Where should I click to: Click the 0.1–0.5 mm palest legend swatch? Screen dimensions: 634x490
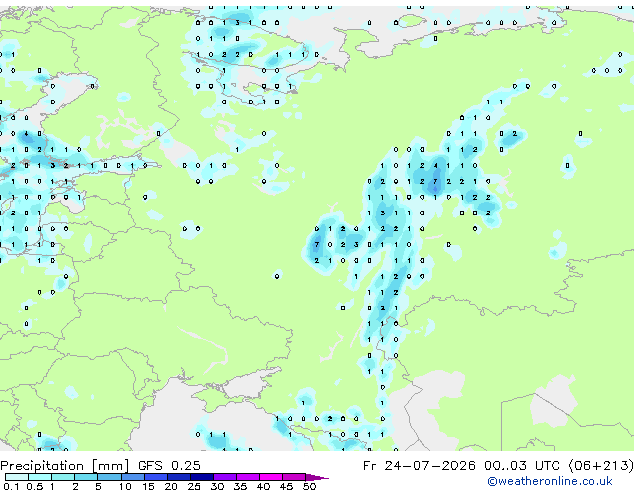pos(17,477)
